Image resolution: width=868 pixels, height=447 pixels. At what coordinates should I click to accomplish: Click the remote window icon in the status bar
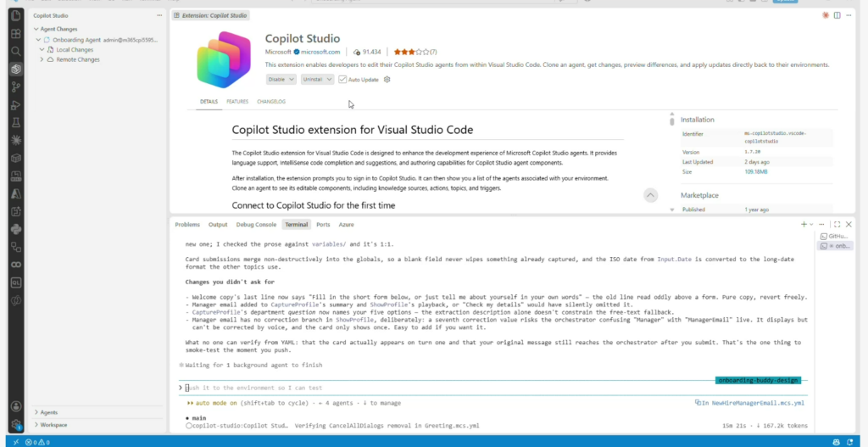[16, 442]
